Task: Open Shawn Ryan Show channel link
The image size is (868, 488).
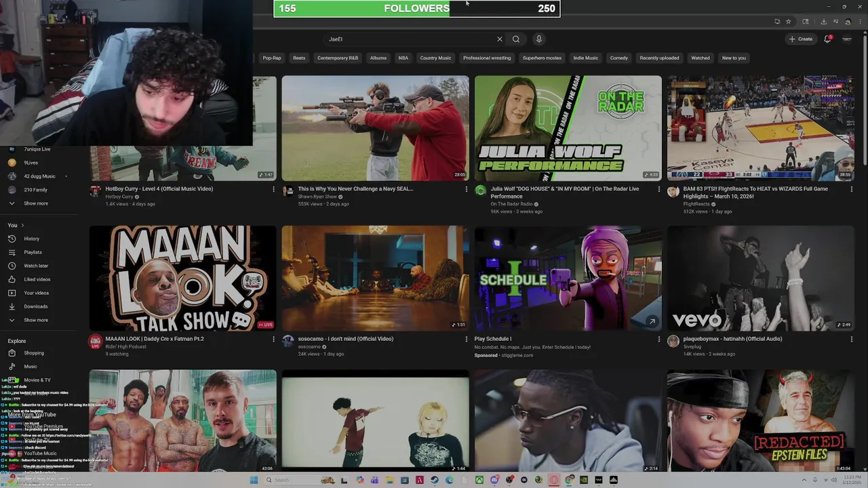Action: pos(317,197)
